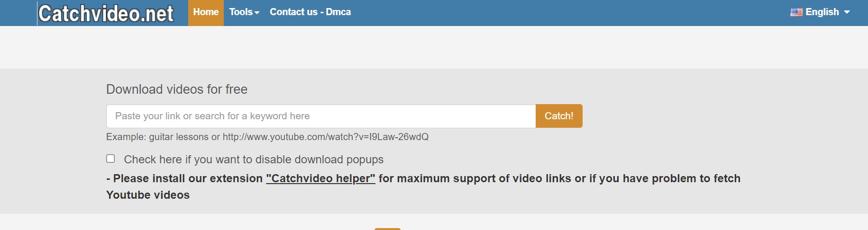
Task: Enable the disable download popups checkbox
Action: [110, 159]
